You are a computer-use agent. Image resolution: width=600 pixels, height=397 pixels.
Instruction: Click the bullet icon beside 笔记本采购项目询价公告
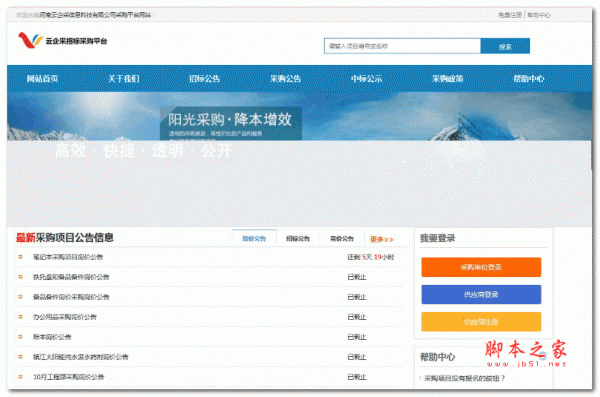20,257
